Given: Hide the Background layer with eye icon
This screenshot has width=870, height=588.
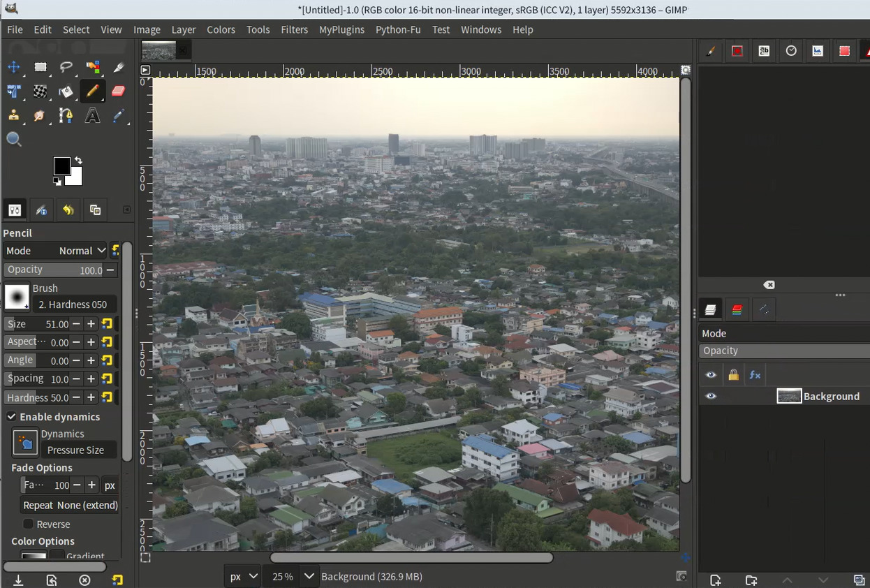Looking at the screenshot, I should coord(711,396).
